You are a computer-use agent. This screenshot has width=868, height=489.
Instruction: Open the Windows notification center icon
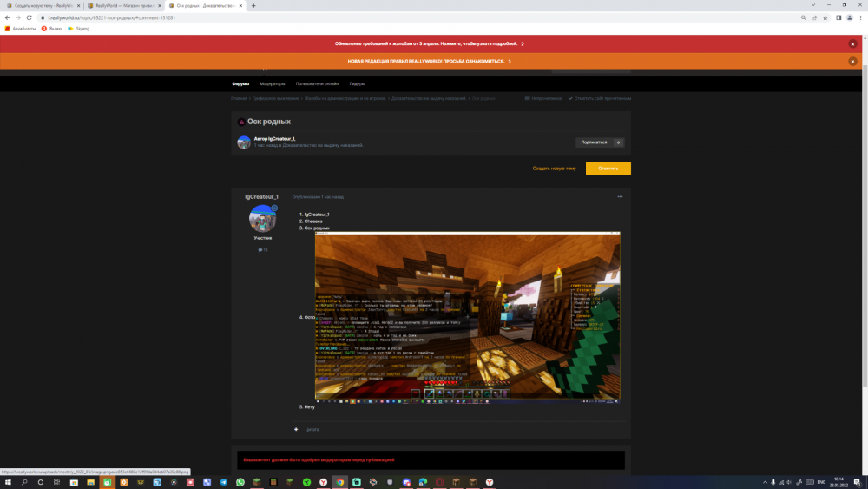coord(858,482)
